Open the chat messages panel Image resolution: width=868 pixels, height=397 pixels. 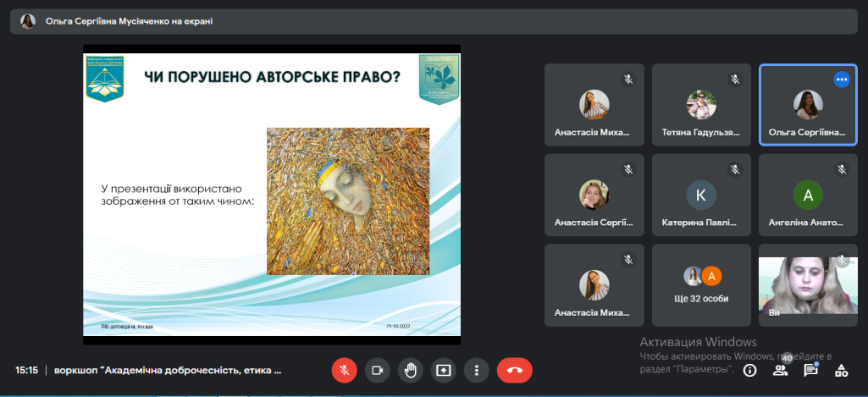point(810,370)
